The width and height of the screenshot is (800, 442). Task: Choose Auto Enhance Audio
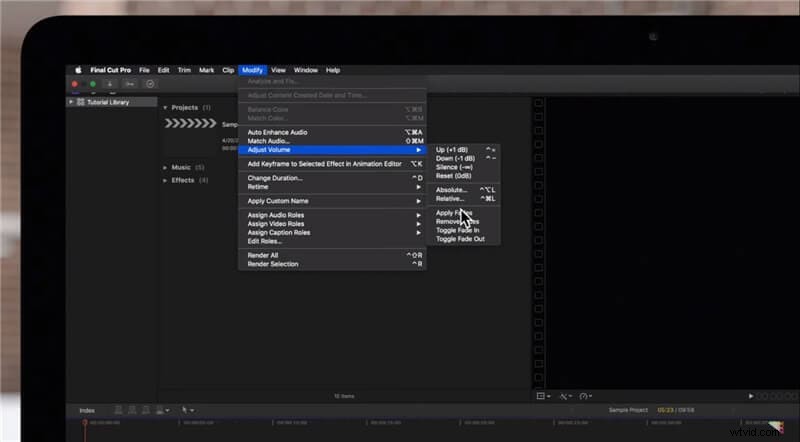[332, 132]
